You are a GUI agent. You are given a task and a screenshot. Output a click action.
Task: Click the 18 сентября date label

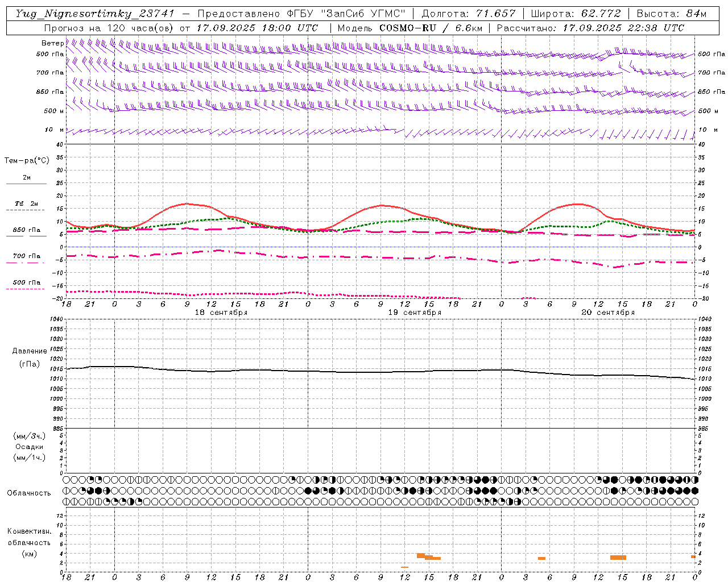tap(221, 313)
